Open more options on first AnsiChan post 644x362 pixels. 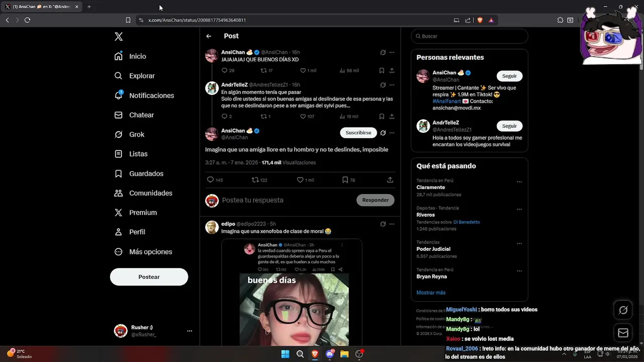[392, 52]
